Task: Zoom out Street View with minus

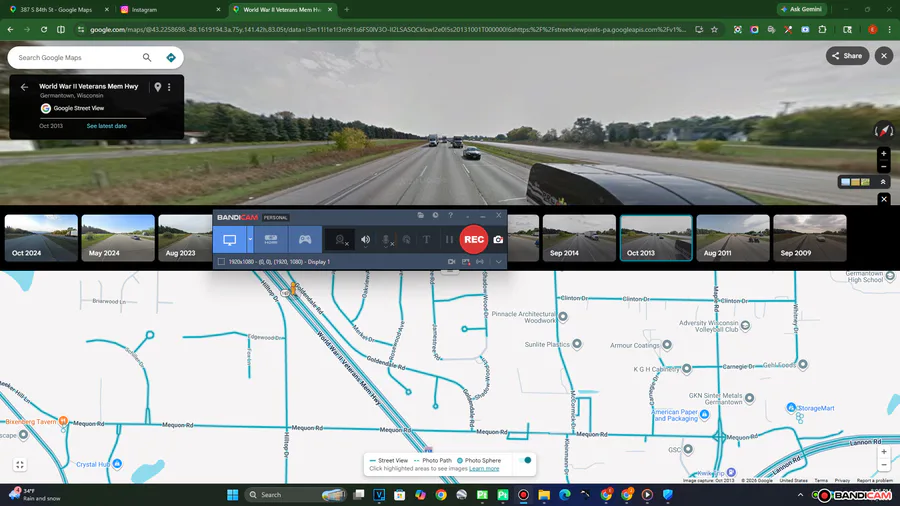Action: point(884,167)
